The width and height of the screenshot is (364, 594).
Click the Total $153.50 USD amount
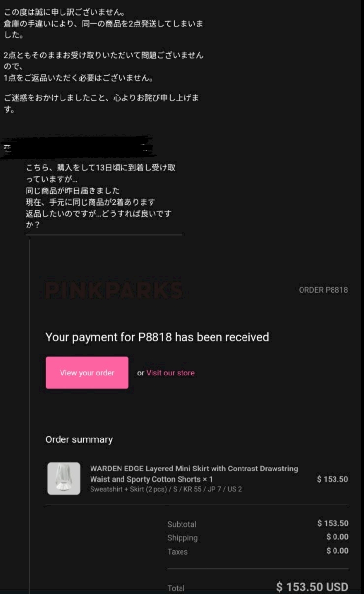click(x=312, y=587)
